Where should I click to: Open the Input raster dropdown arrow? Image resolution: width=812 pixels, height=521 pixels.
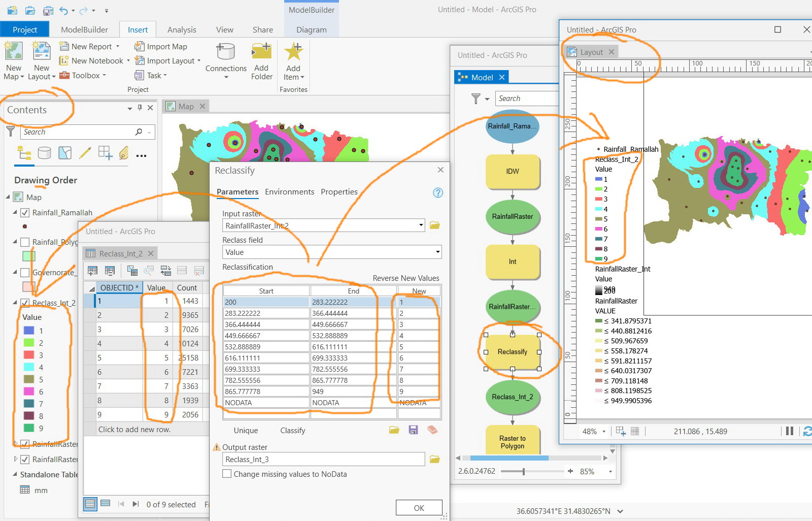tap(421, 225)
